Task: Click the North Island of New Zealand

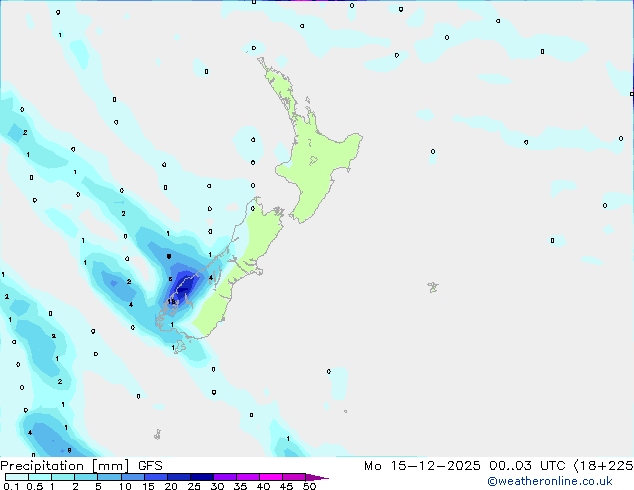Action: [x=315, y=162]
